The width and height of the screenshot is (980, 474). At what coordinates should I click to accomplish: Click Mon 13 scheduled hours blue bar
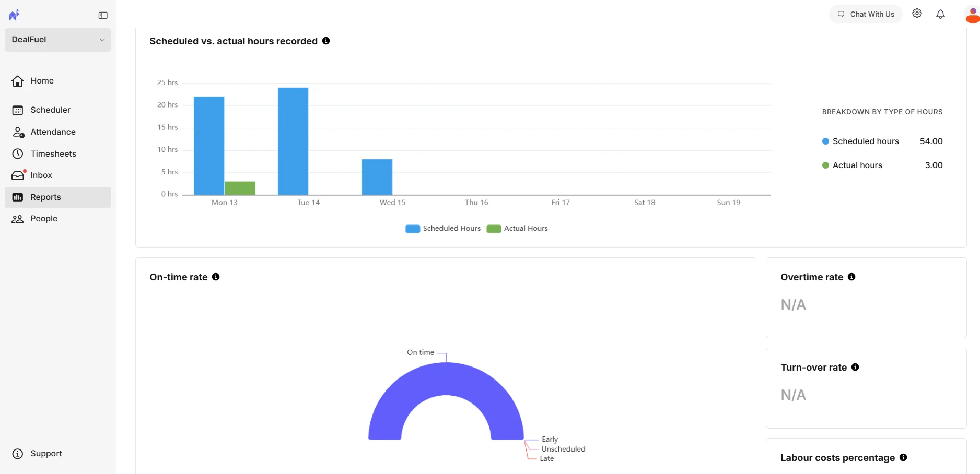click(209, 146)
